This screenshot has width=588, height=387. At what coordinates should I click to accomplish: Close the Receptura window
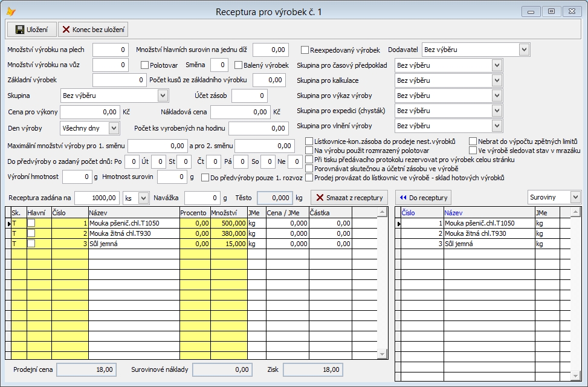pos(572,11)
